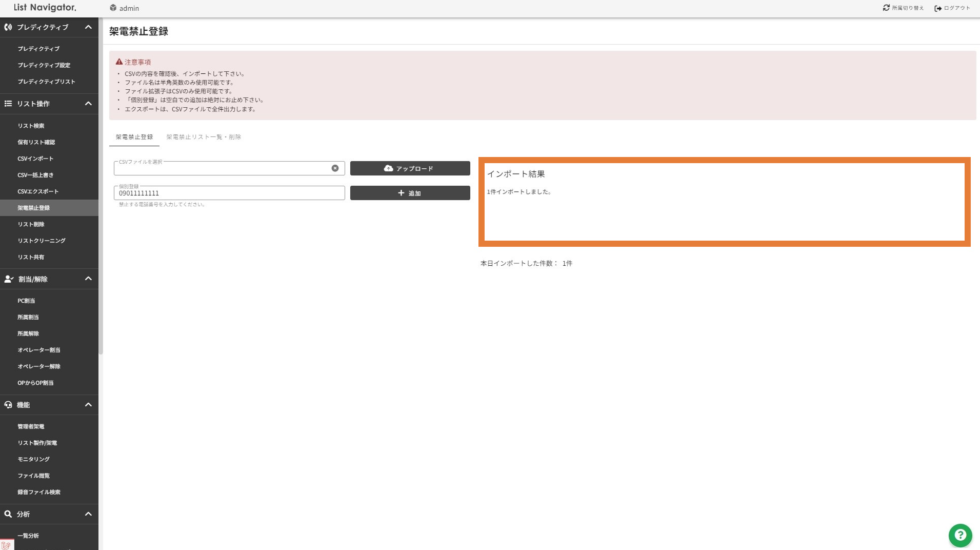Click the 所属切り替え refresh icon
980x550 pixels.
point(886,8)
